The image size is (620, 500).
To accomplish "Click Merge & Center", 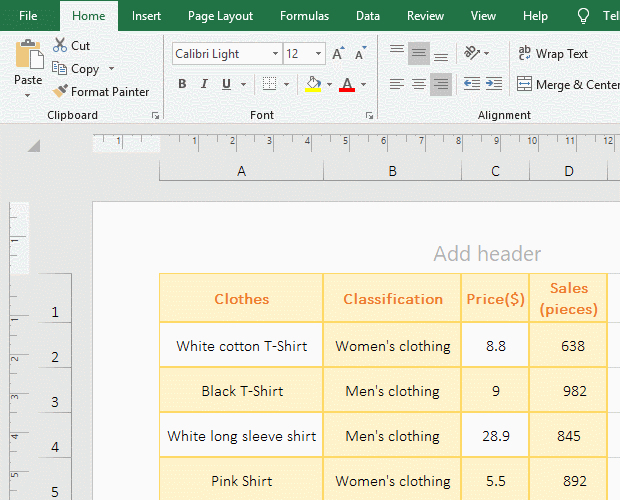I will point(568,84).
